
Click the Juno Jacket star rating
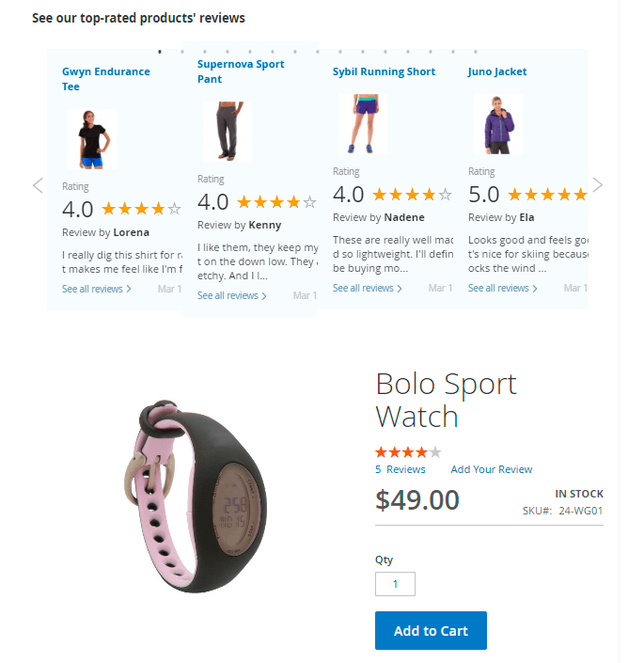click(x=547, y=195)
